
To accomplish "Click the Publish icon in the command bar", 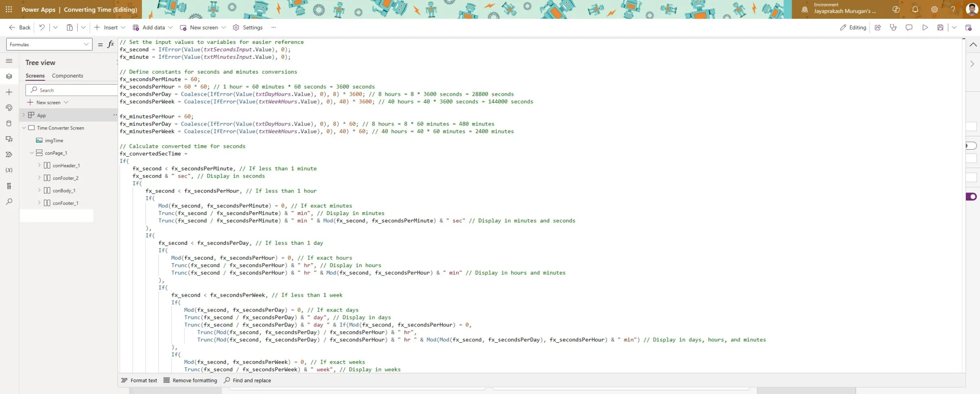I will 968,28.
